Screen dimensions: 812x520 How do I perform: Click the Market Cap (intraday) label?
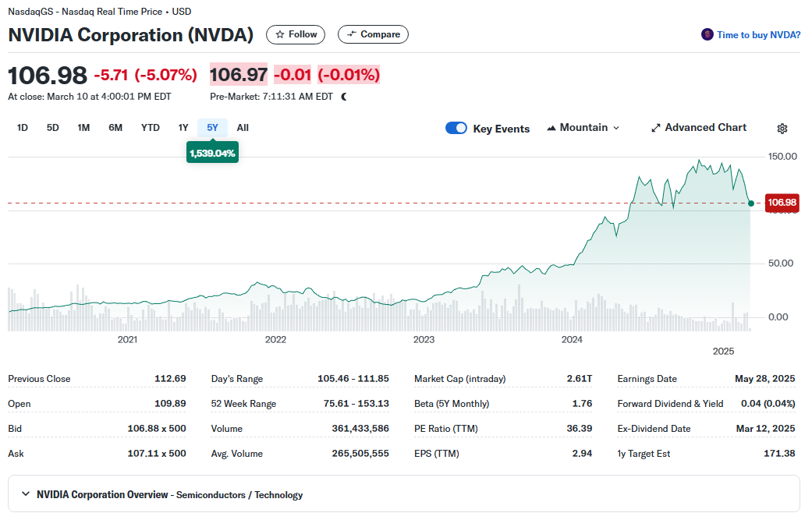click(x=460, y=379)
